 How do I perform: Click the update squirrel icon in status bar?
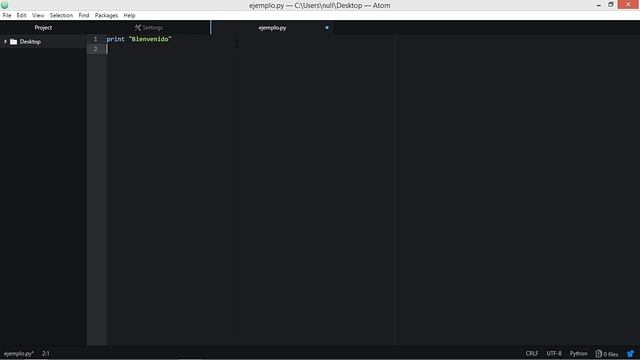tap(631, 353)
